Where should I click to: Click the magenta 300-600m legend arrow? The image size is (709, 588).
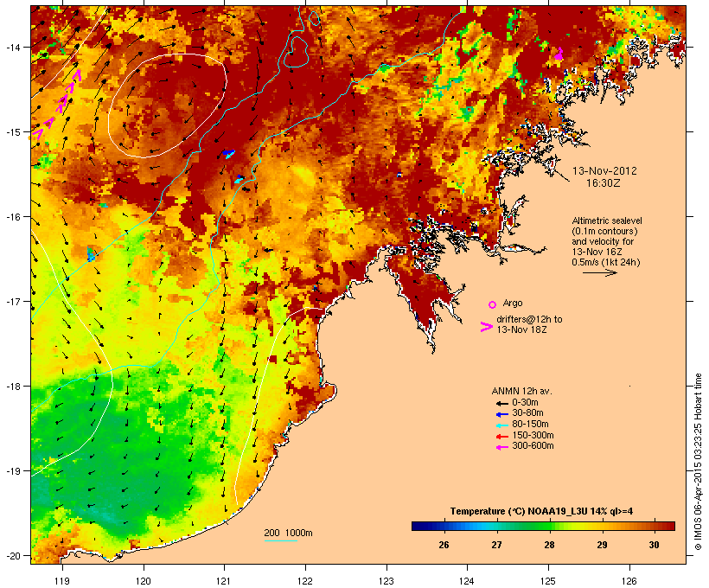point(501,447)
